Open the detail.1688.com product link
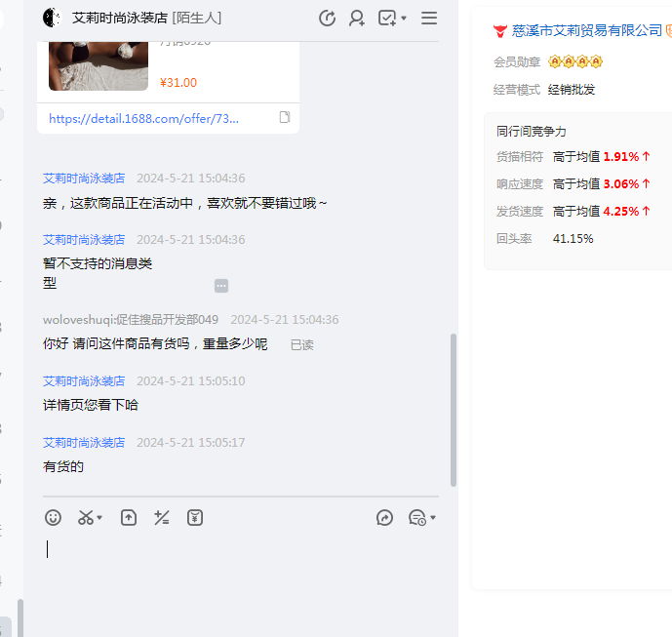This screenshot has width=672, height=637. pyautogui.click(x=143, y=118)
